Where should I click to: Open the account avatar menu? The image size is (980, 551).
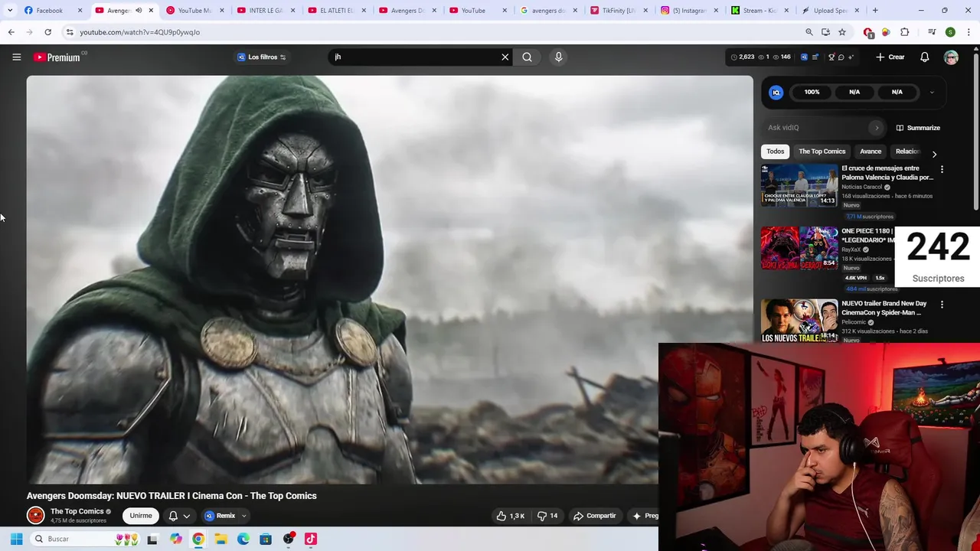point(951,57)
